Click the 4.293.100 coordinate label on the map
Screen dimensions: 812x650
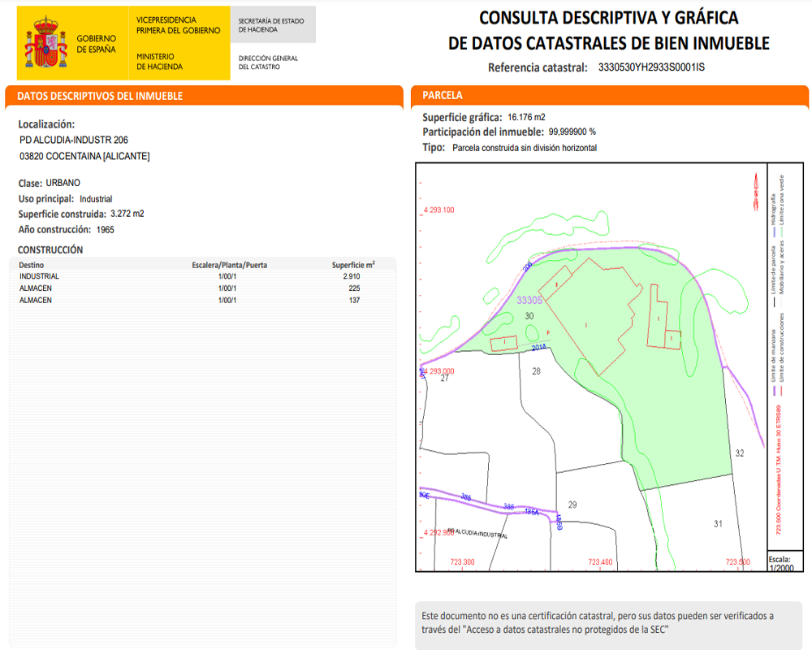pos(438,210)
